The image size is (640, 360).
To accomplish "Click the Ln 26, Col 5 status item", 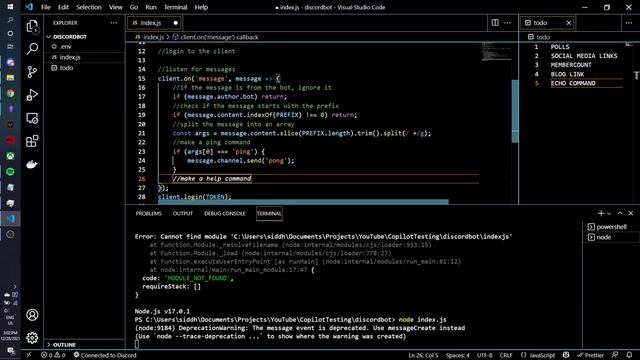I will (x=423, y=355).
